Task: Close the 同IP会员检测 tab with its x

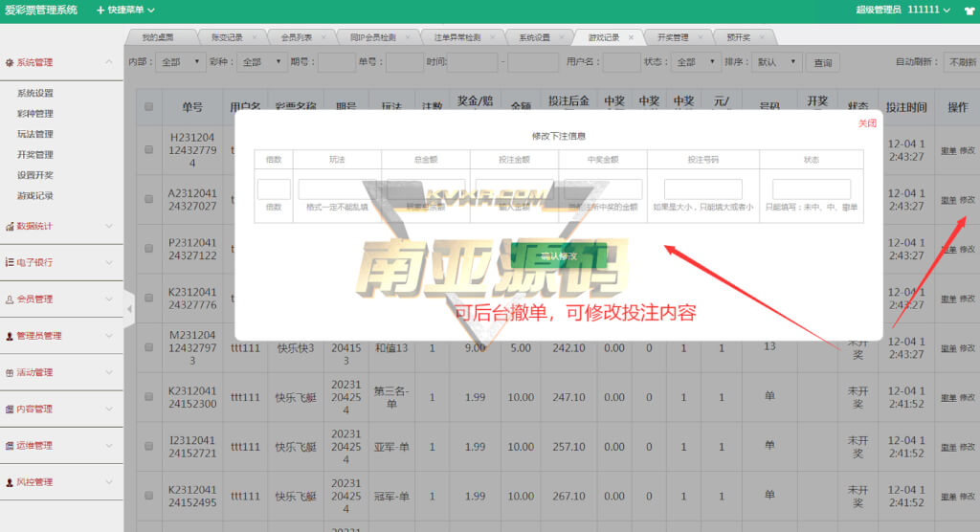Action: pos(408,37)
